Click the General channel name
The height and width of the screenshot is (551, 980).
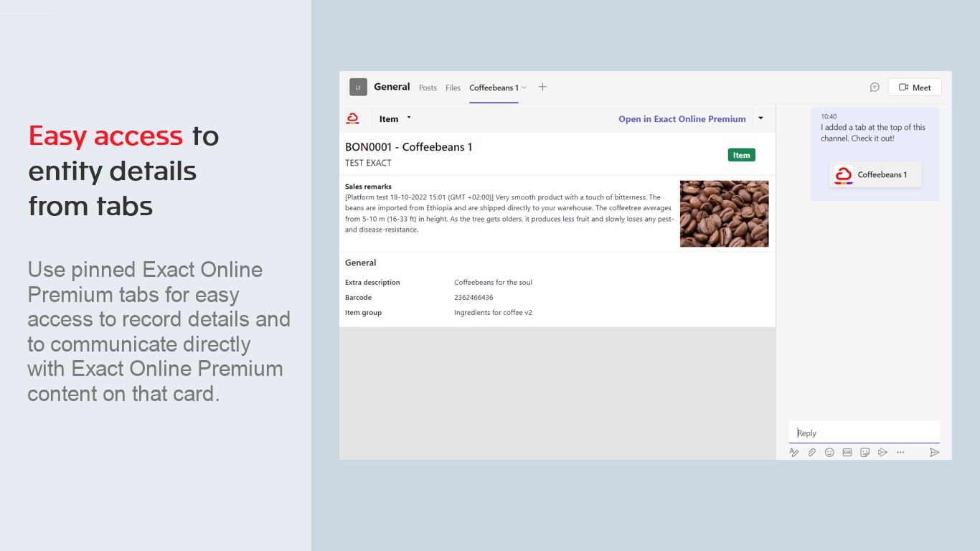pos(392,87)
